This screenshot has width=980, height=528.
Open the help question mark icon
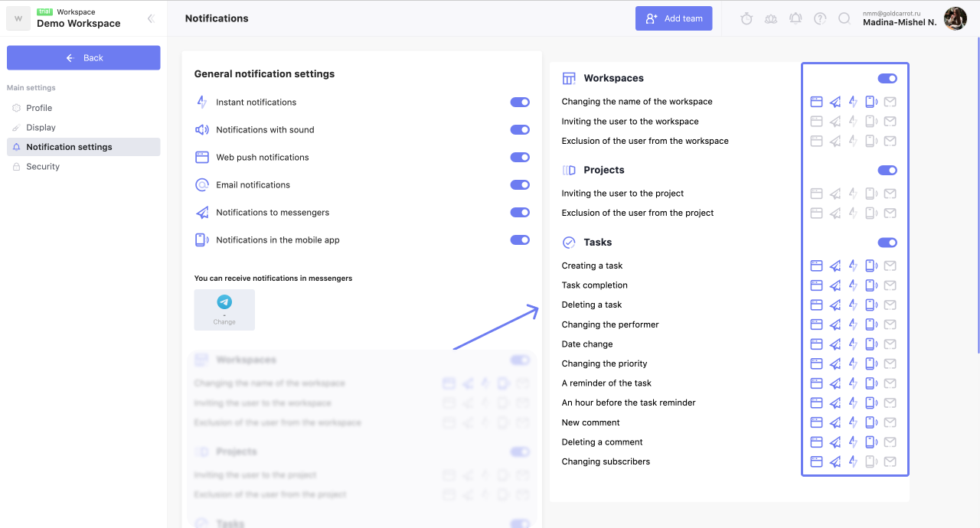(820, 18)
